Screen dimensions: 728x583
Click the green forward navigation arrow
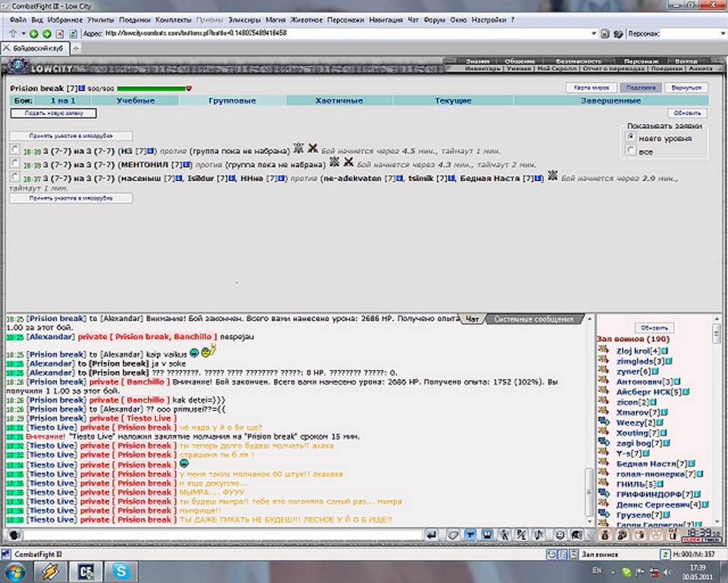pos(47,33)
